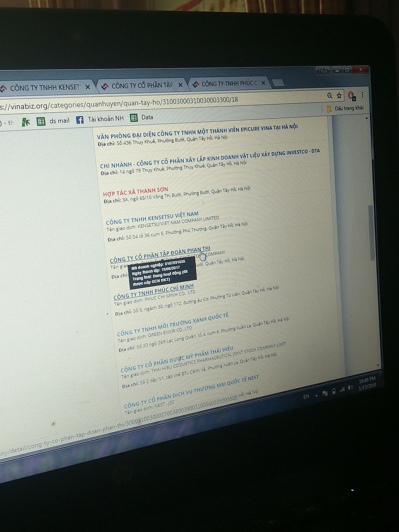The image size is (399, 532).
Task: Open the Tài khoản NH Facebook bookmark
Action: [100, 119]
